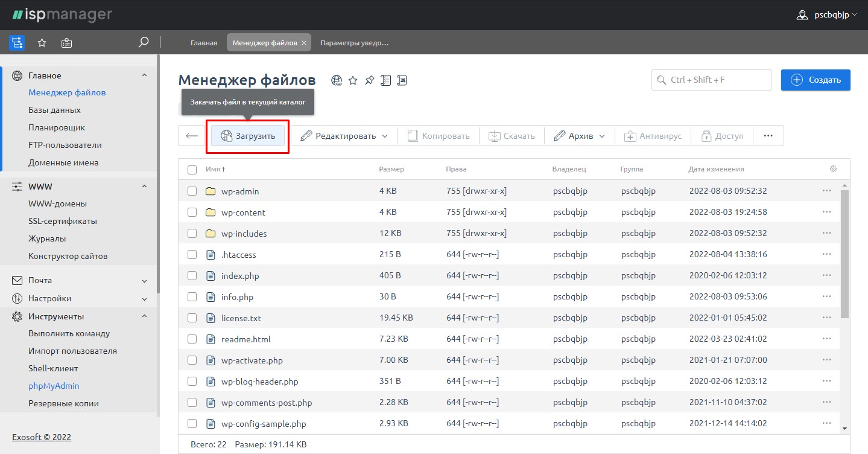This screenshot has height=454, width=868.
Task: Click the magnifier search icon in the top bar
Action: (x=144, y=42)
